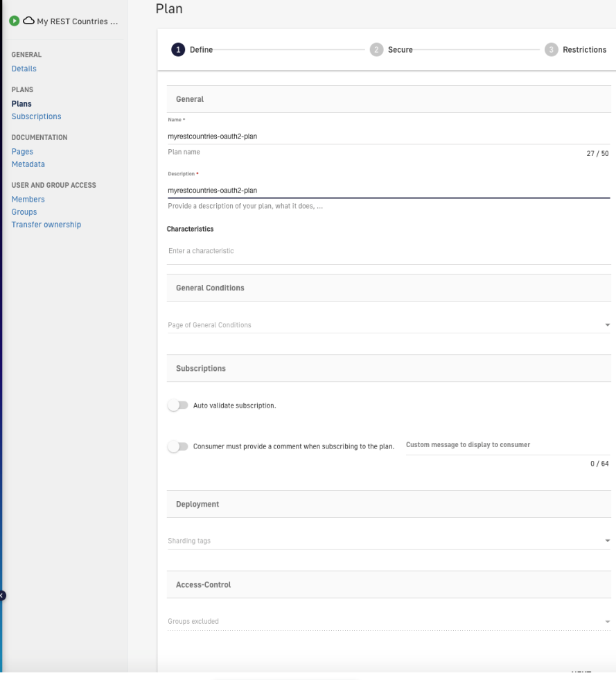This screenshot has width=616, height=680.
Task: Open Page of General Conditions dropdown
Action: [388, 325]
